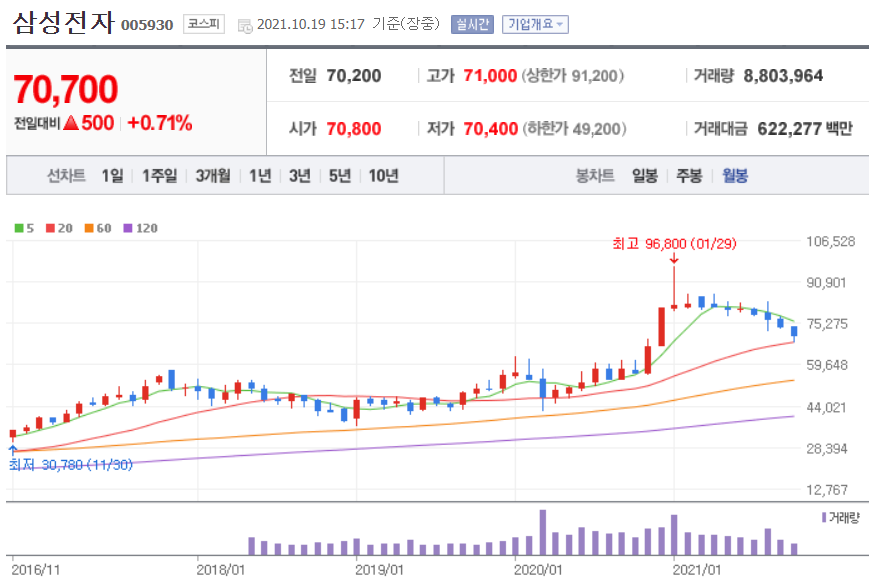869x587 pixels.
Task: Switch to 일봉 daily candle chart
Action: (645, 176)
